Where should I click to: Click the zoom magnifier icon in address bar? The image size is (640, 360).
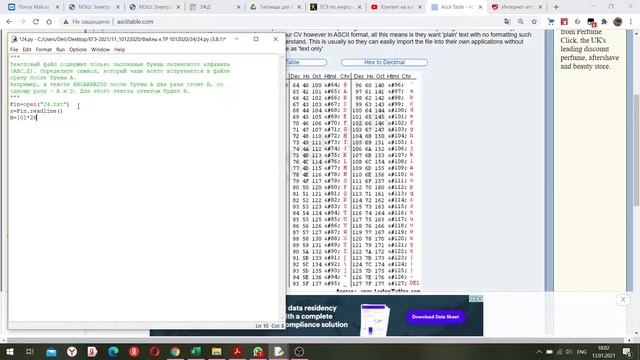coord(520,22)
